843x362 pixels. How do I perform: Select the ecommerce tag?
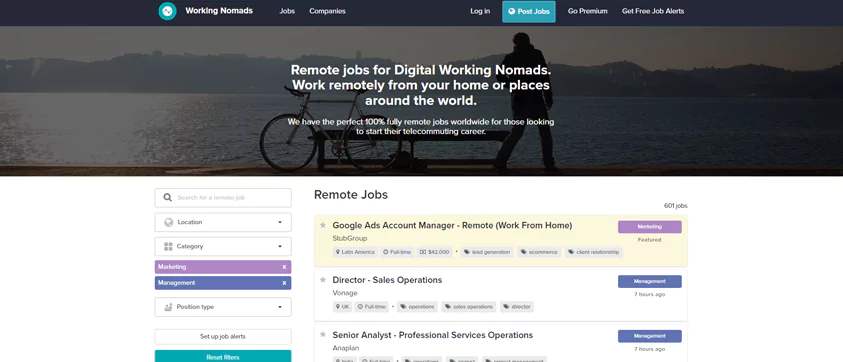point(539,252)
